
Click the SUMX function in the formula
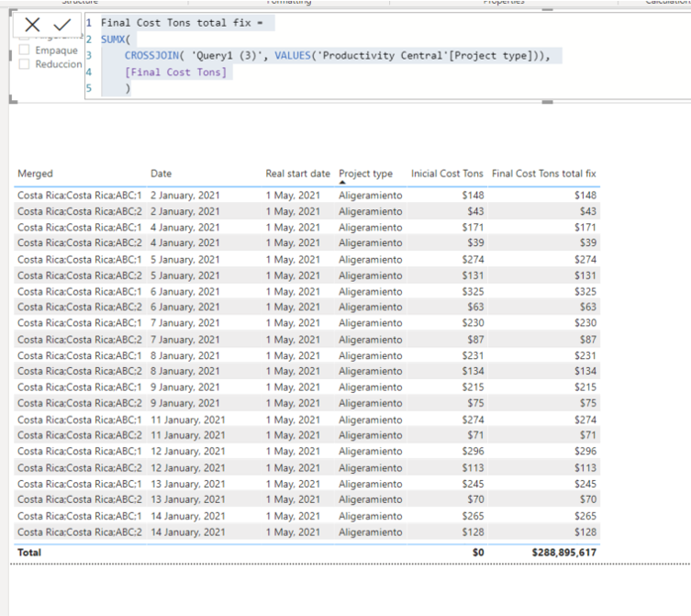[x=113, y=39]
